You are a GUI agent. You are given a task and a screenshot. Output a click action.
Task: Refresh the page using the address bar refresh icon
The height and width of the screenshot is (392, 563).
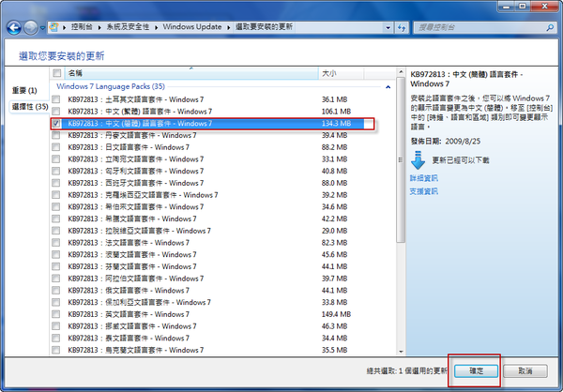point(401,27)
